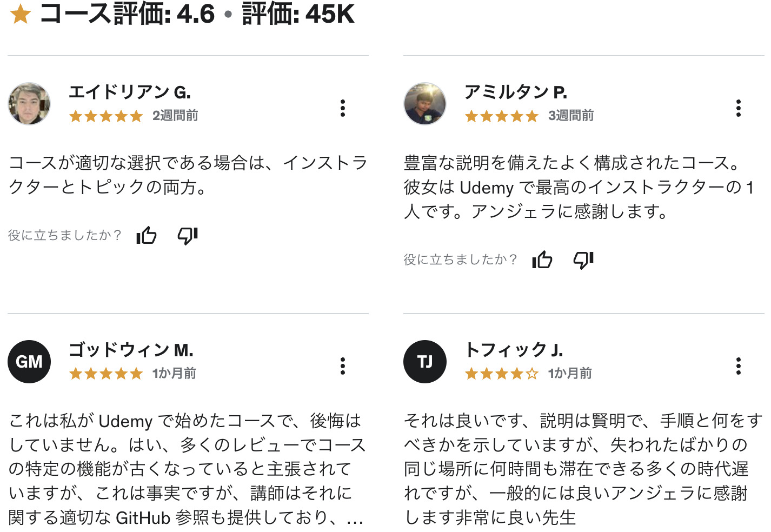Click the star icon next to コース評価
The image size is (771, 532).
[x=19, y=15]
